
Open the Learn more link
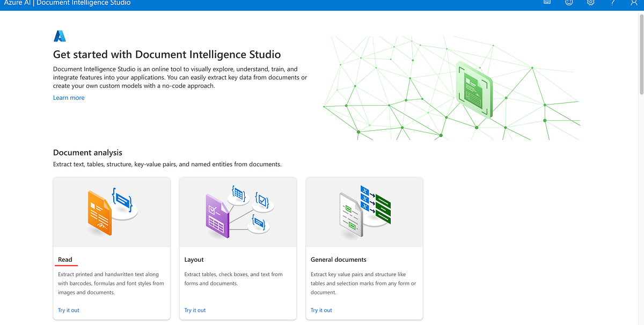pyautogui.click(x=68, y=98)
